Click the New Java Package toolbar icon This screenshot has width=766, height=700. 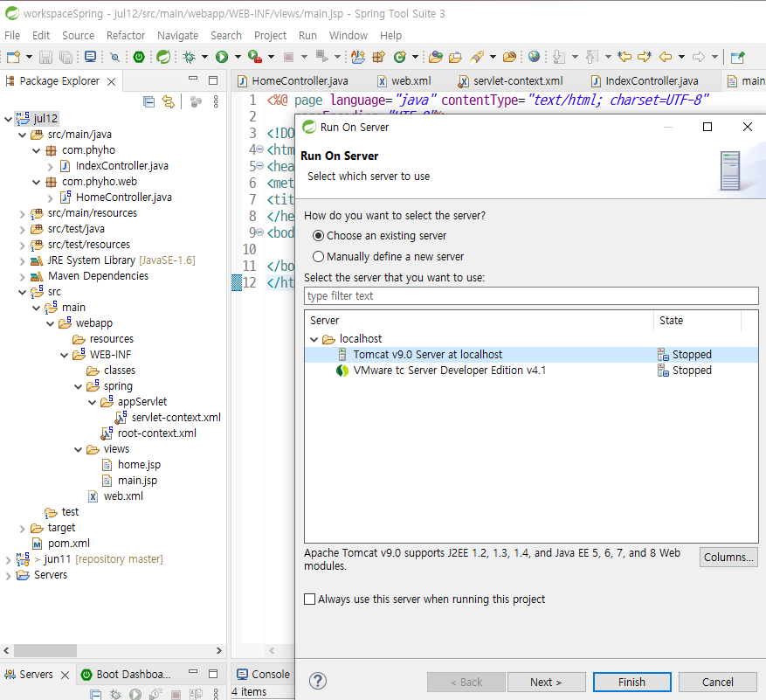[x=378, y=57]
